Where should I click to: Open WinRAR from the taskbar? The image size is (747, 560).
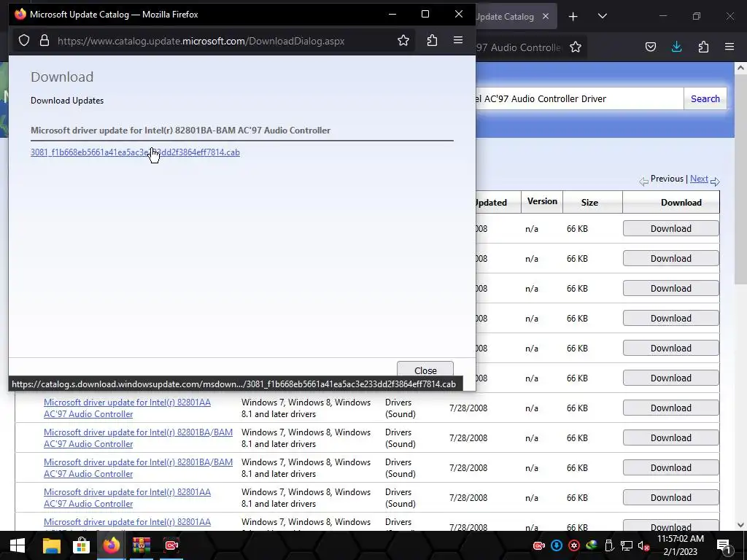pos(142,545)
